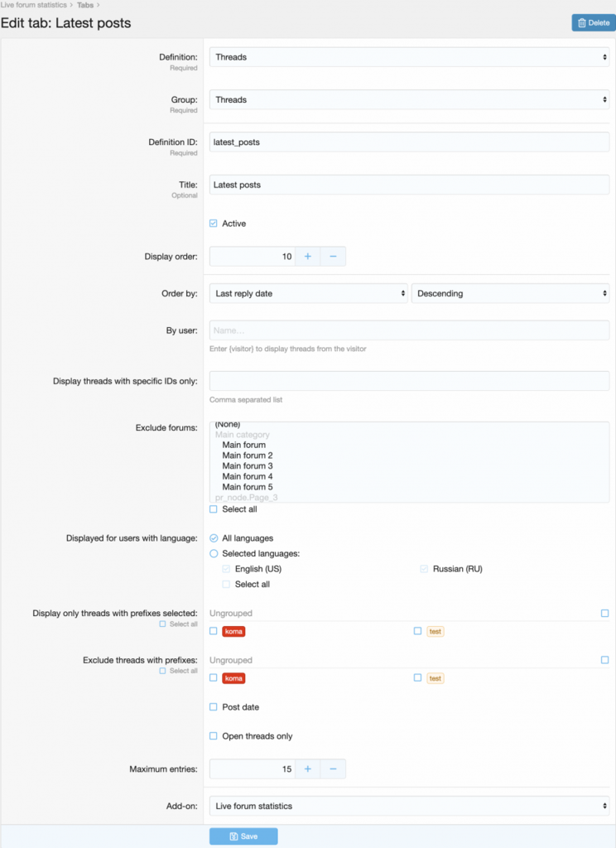Check the red koma prefix under Display only
This screenshot has width=616, height=848.
pos(214,632)
